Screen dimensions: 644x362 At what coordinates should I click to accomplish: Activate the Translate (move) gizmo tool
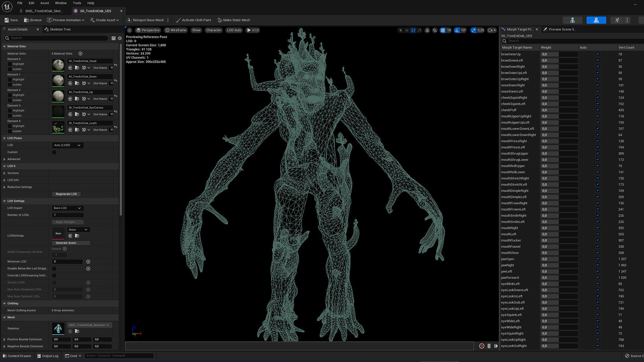coord(407,30)
